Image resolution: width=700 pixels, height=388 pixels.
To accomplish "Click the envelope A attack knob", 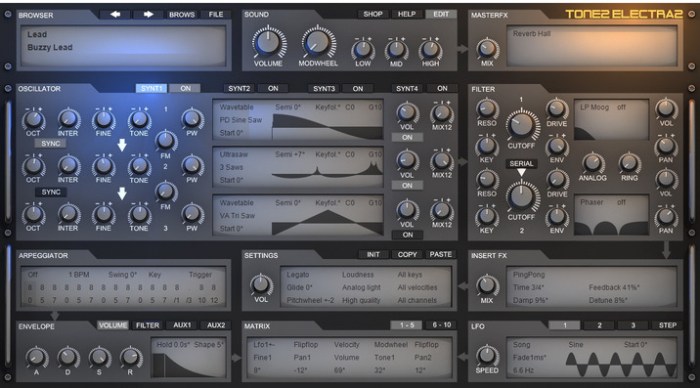I will pos(36,358).
